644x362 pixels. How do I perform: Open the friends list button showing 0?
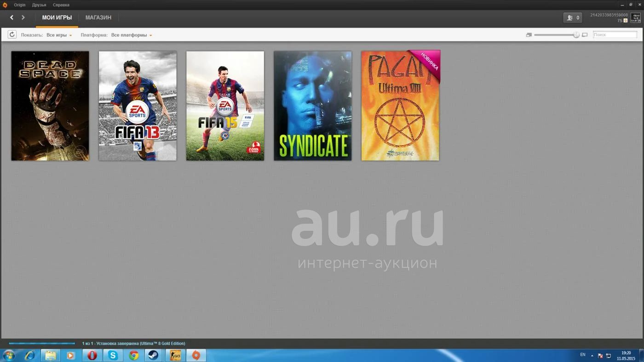(x=573, y=17)
